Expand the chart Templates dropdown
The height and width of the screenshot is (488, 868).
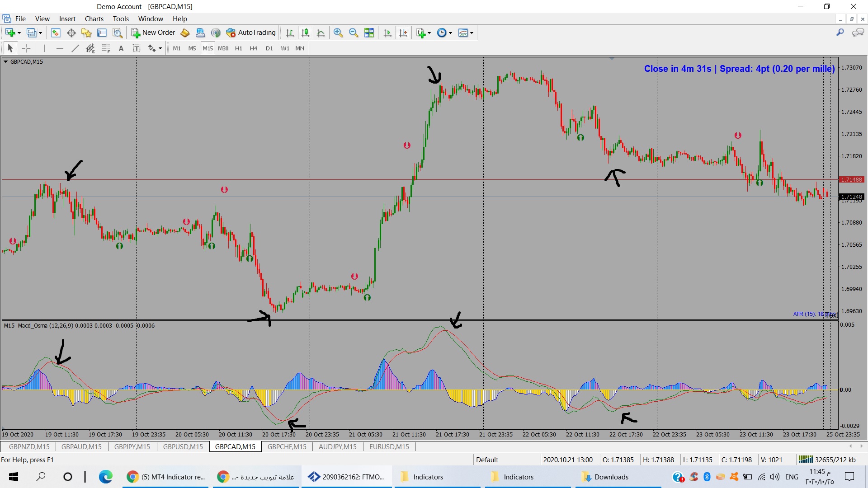point(472,33)
